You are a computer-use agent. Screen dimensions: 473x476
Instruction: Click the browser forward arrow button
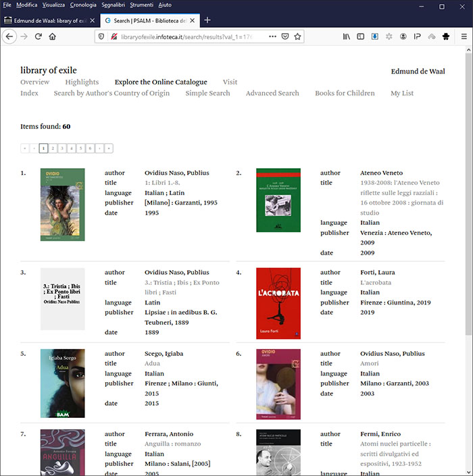coord(24,36)
